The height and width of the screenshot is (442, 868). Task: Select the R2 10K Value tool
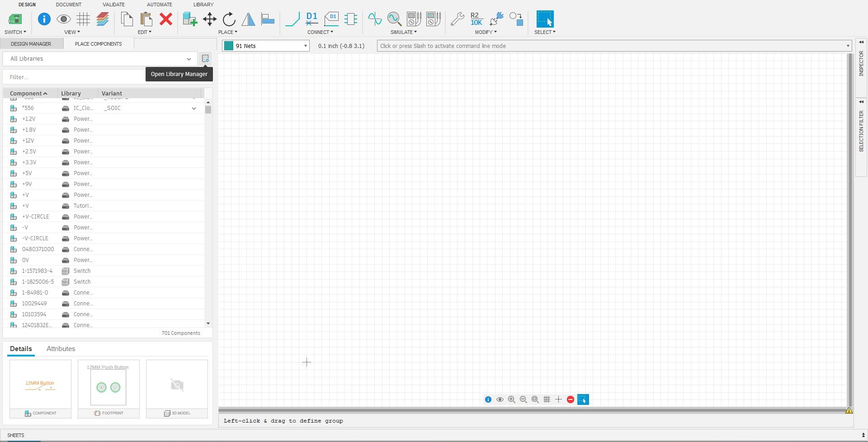[476, 19]
